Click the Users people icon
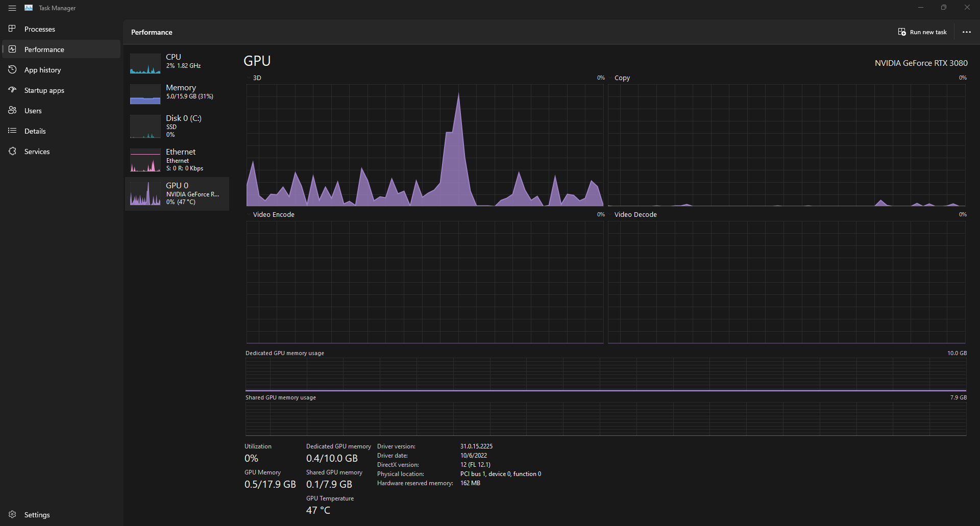 point(12,110)
